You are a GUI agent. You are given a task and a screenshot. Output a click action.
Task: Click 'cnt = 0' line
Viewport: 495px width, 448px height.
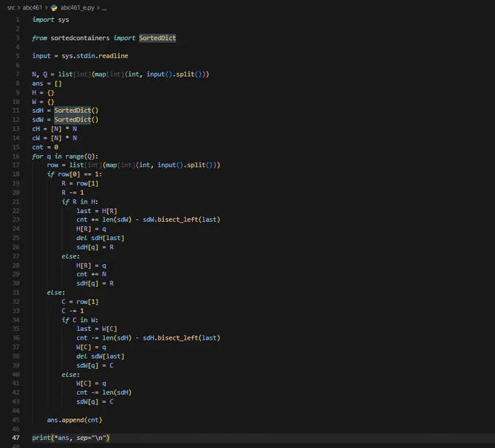pyautogui.click(x=45, y=147)
